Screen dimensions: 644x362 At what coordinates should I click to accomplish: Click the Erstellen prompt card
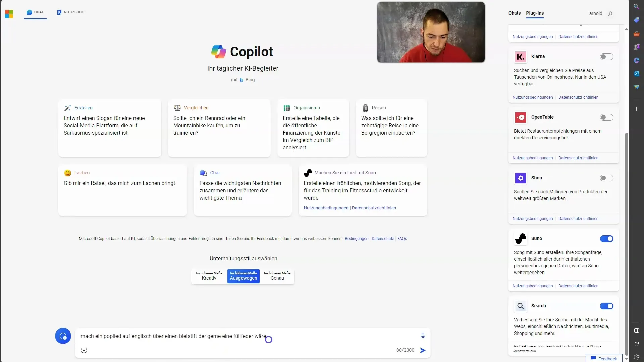[x=110, y=128]
